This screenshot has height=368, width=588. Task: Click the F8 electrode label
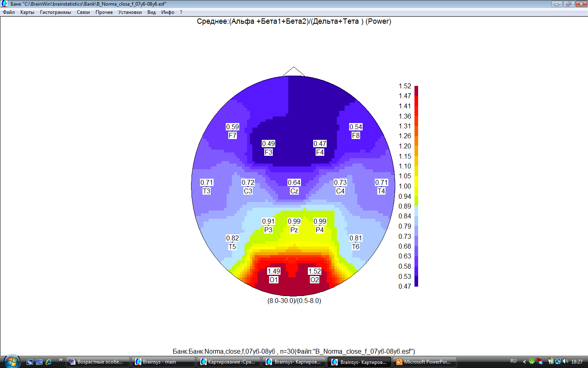[356, 135]
